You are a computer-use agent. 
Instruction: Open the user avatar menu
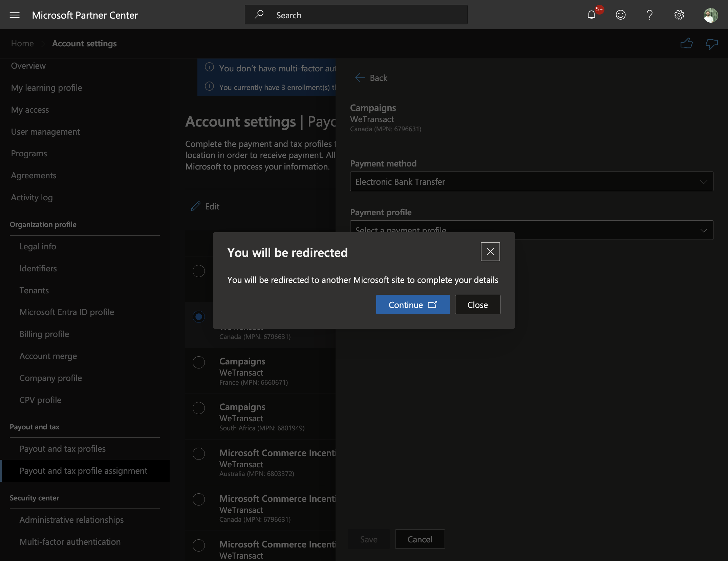(710, 15)
